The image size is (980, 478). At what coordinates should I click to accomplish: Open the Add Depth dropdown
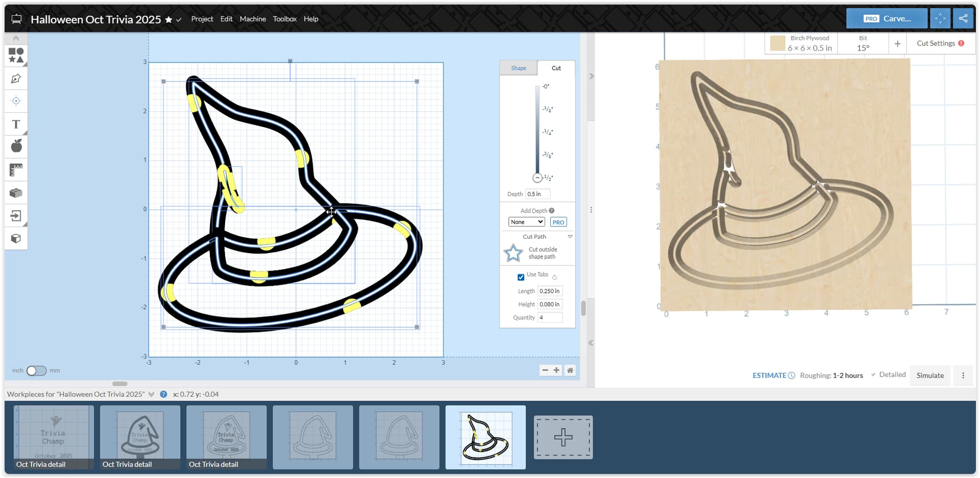[526, 222]
